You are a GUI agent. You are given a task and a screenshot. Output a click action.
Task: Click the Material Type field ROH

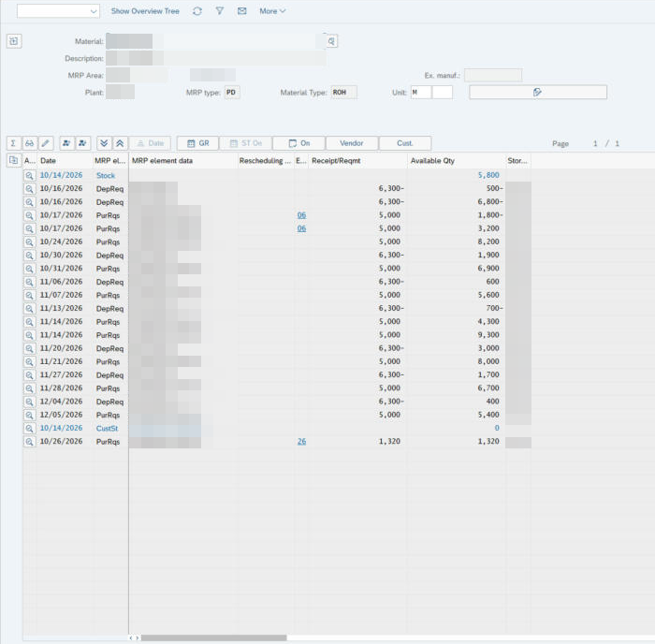(x=343, y=92)
